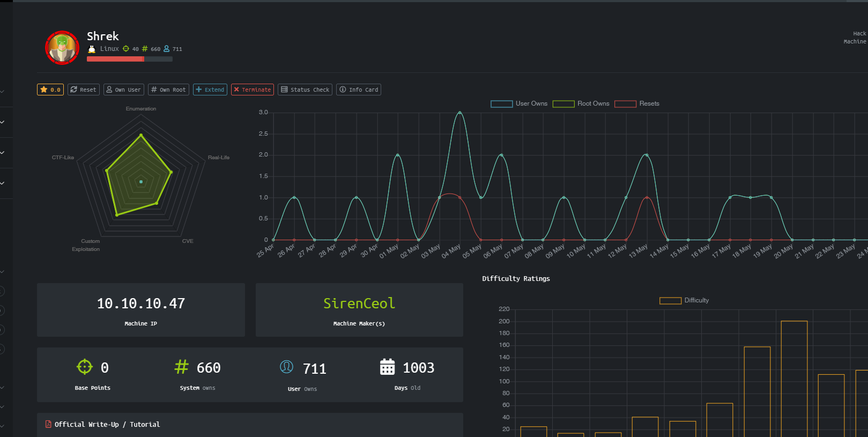Toggle the Difficulty legend swatch
This screenshot has width=868, height=437.
pos(671,301)
